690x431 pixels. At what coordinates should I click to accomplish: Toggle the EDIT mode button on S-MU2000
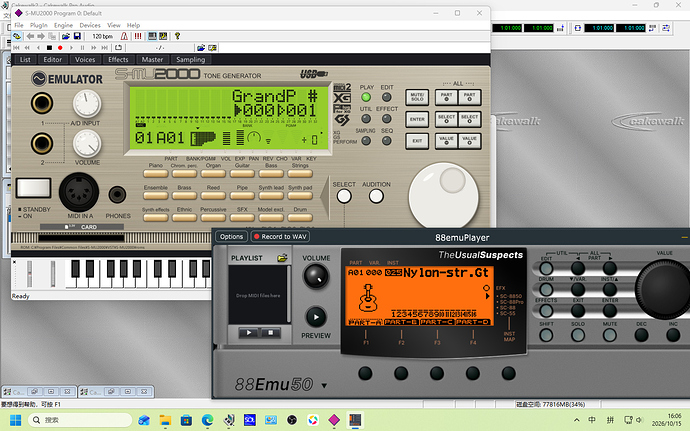click(x=386, y=97)
